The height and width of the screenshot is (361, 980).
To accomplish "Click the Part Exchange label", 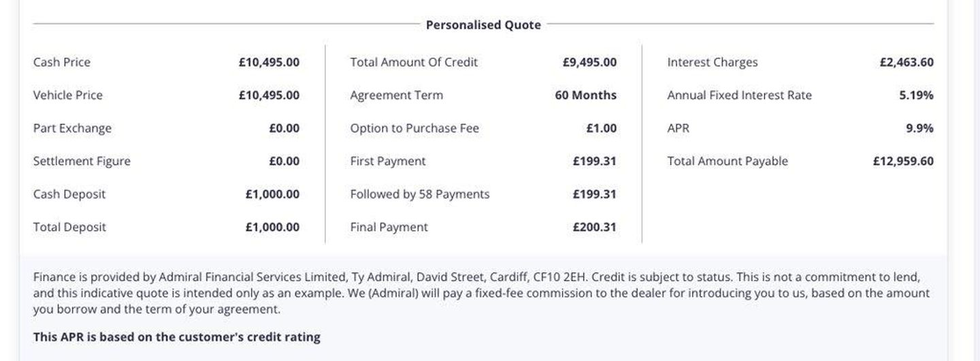I will 72,128.
